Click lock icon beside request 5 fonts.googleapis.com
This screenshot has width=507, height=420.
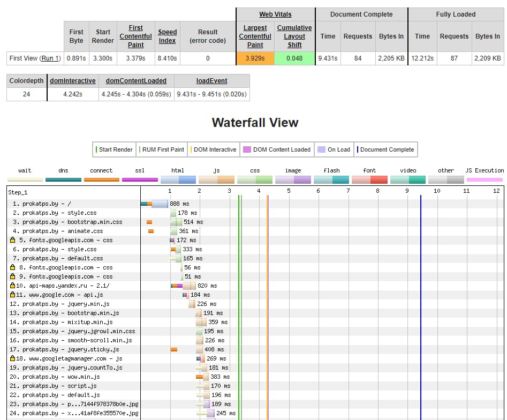[12, 241]
